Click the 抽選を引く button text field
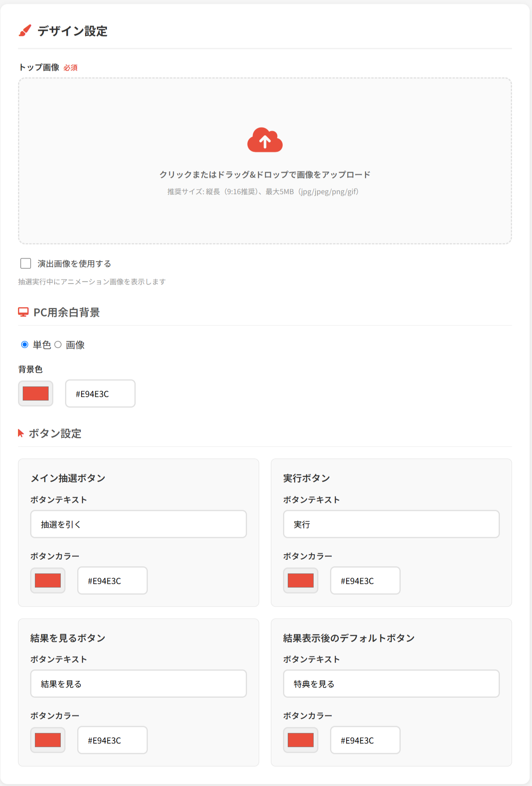The width and height of the screenshot is (532, 786). (138, 524)
